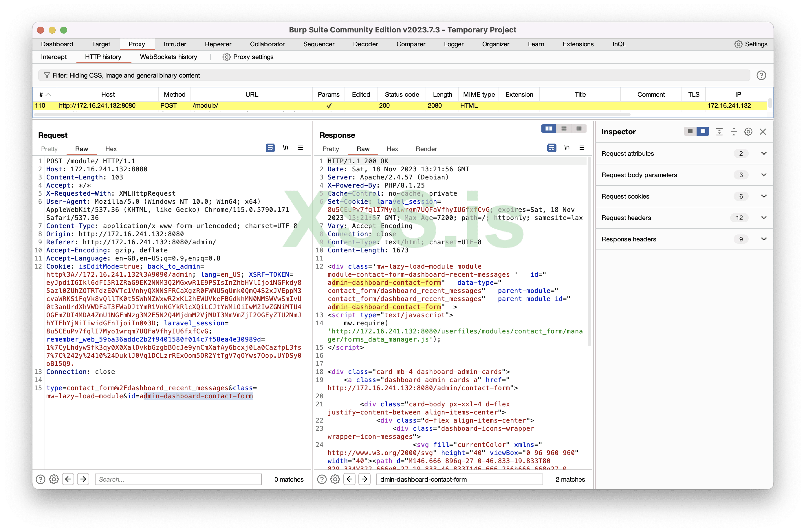This screenshot has width=806, height=532.
Task: Click the Request search input field
Action: click(178, 479)
